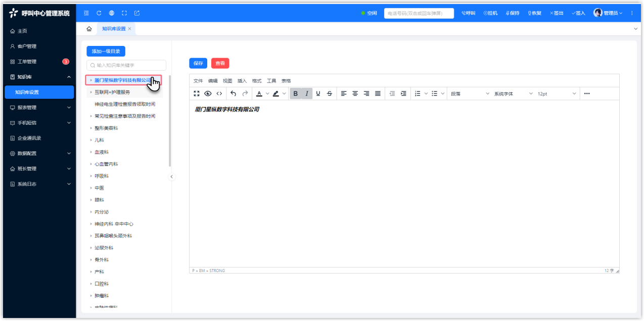Click the increase indent icon

403,93
